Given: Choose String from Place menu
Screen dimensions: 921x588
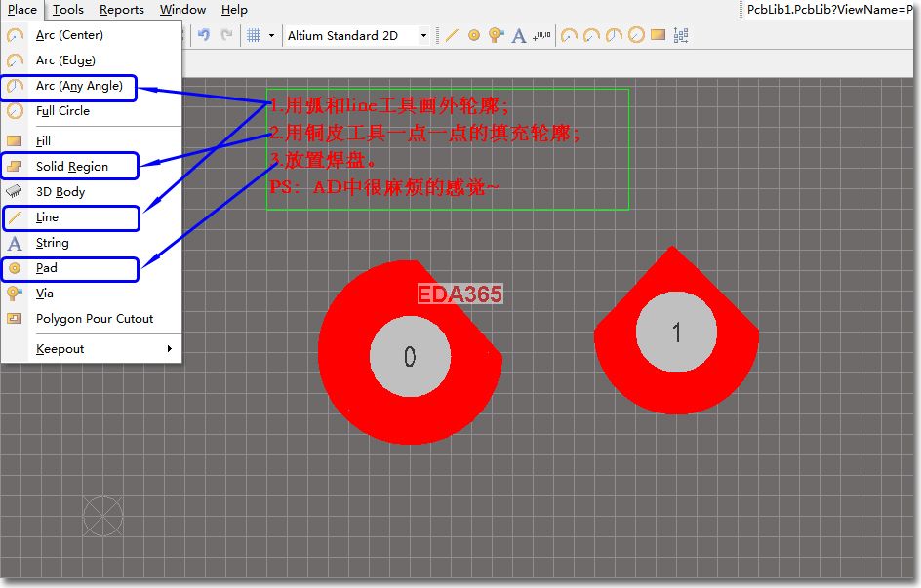Looking at the screenshot, I should pos(91,243).
